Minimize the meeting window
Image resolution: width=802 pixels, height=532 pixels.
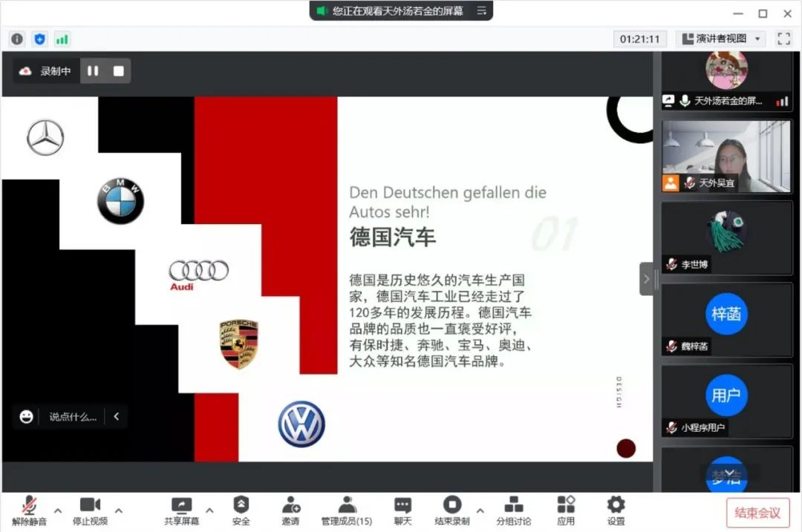[x=737, y=14]
